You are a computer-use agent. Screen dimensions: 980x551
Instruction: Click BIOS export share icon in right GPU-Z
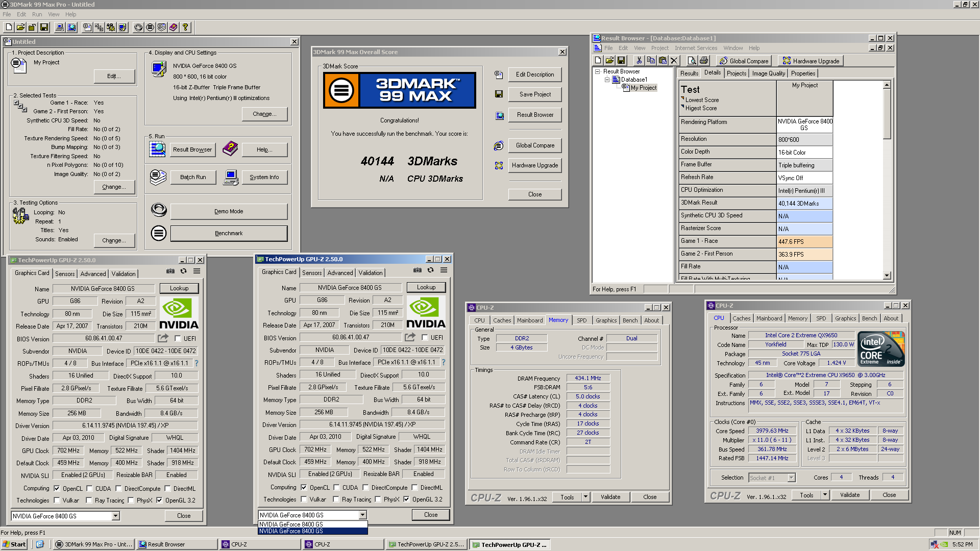point(410,337)
